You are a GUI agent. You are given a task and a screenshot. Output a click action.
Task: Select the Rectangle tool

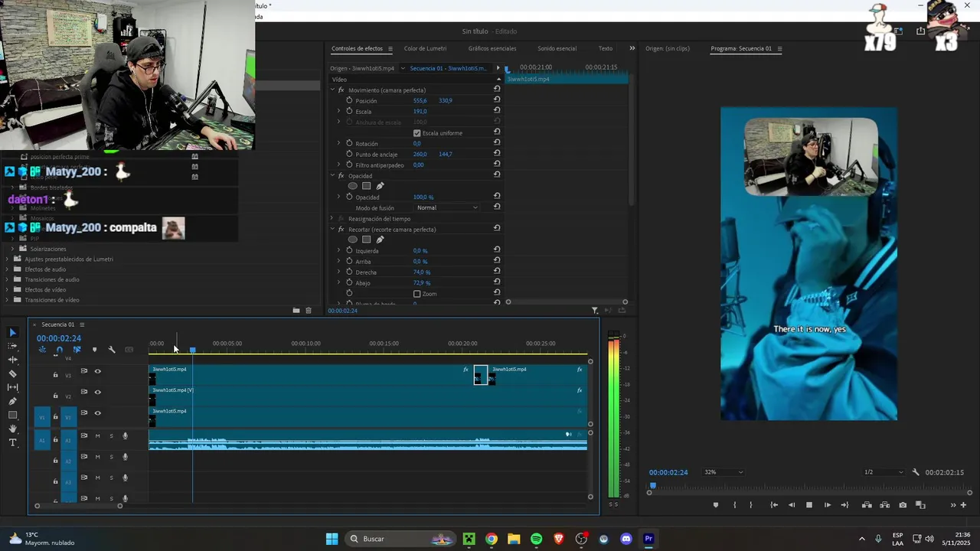[12, 415]
